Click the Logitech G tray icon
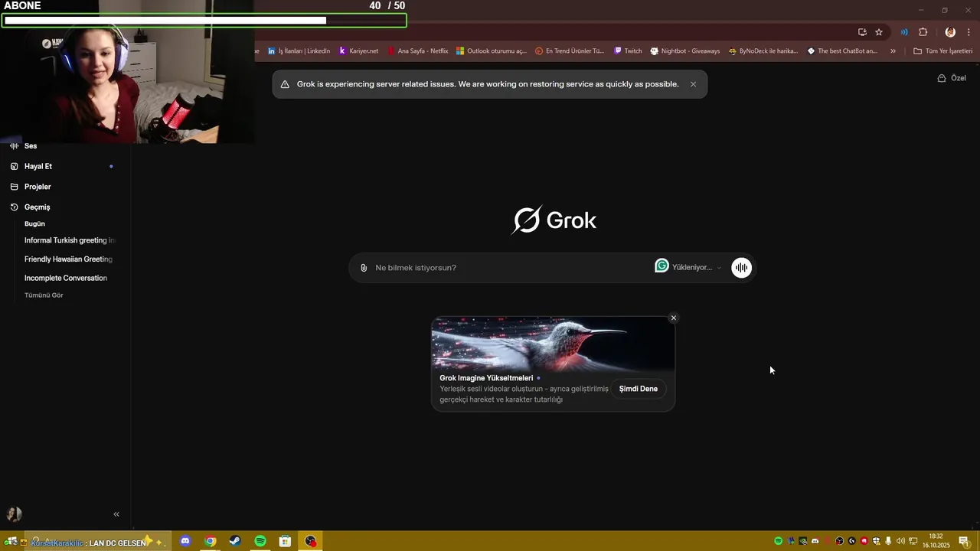Viewport: 980px width, 551px height. [x=852, y=541]
